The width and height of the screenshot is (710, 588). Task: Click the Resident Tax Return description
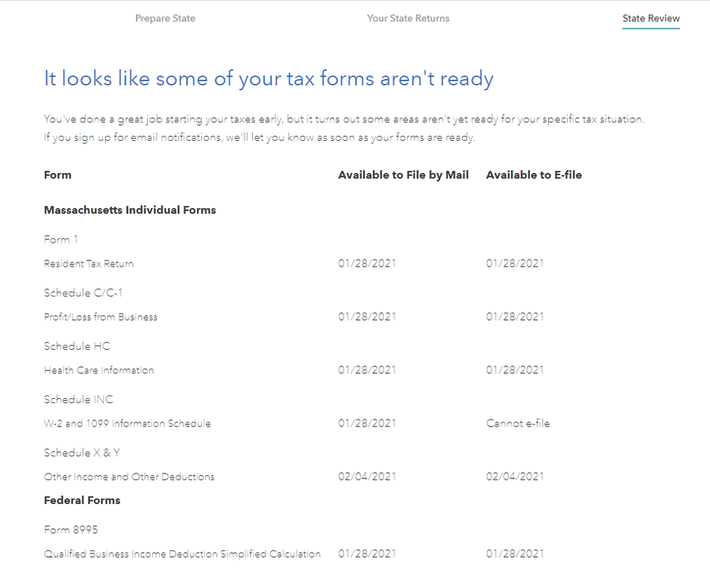89,264
